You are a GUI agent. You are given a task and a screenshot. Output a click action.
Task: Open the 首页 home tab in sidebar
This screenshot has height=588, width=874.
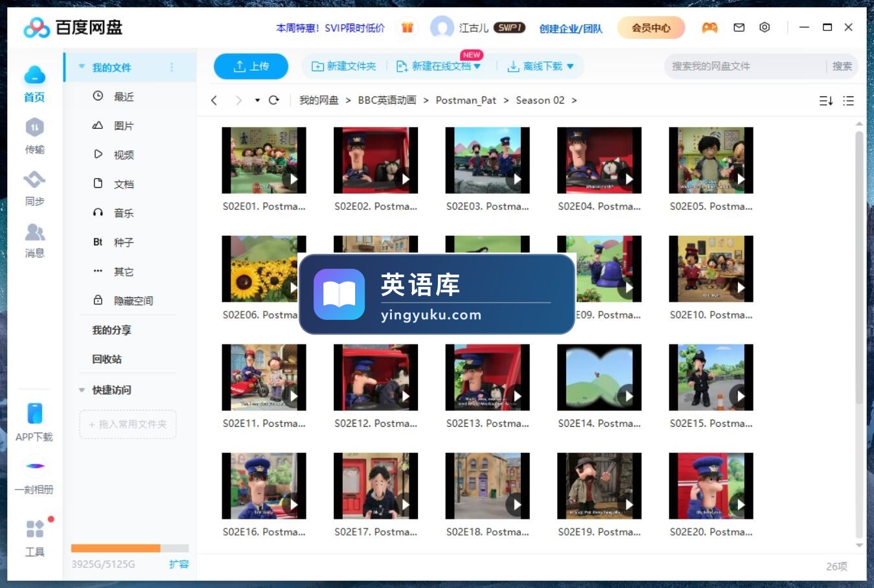[x=34, y=84]
